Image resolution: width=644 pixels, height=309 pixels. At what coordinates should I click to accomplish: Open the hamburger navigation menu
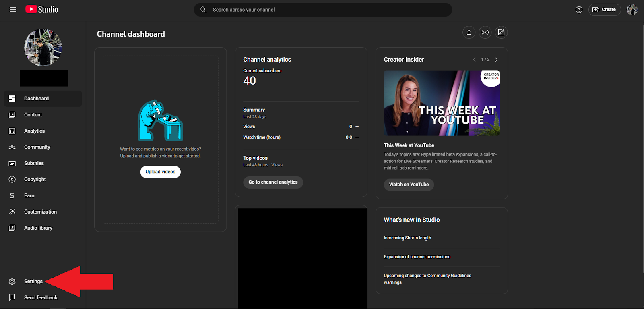(x=13, y=10)
